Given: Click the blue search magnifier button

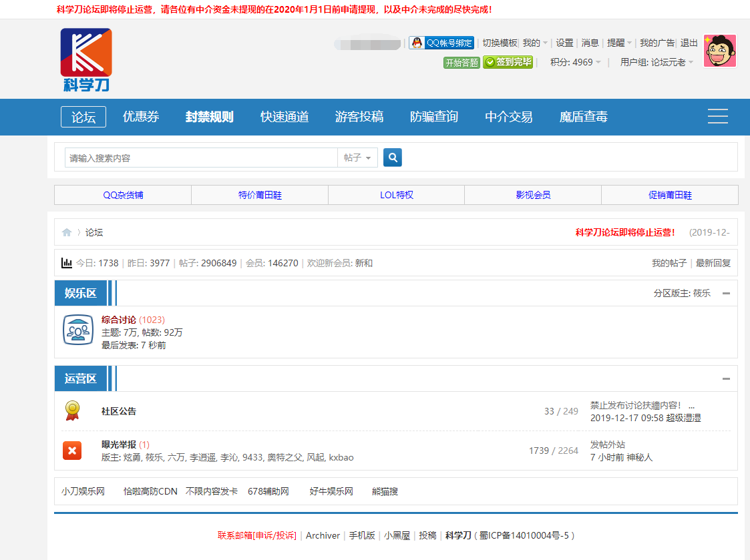Looking at the screenshot, I should pyautogui.click(x=393, y=158).
